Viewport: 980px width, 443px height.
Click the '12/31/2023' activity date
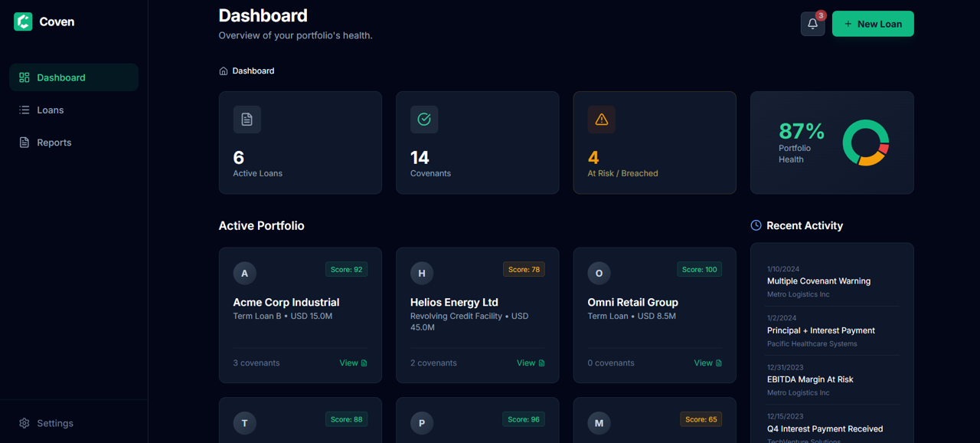(786, 367)
